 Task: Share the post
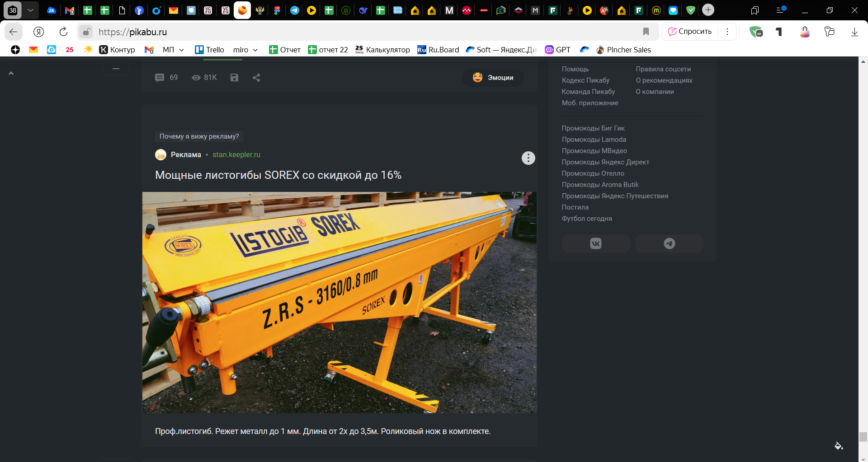coord(256,77)
